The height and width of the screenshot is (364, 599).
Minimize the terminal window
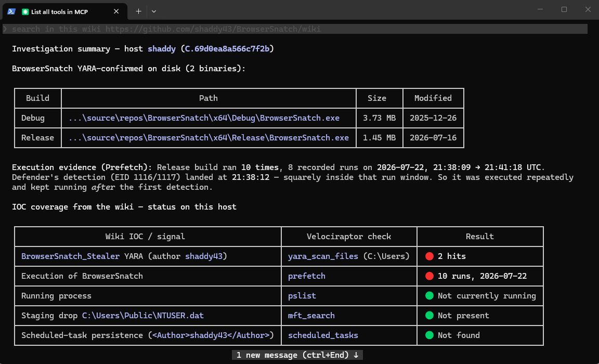tap(540, 9)
